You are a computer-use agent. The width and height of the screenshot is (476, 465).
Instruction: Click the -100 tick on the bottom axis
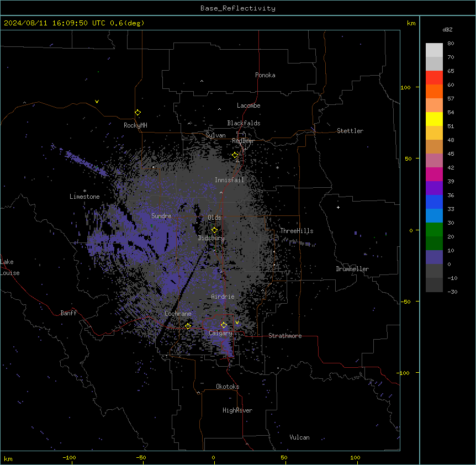click(x=69, y=457)
